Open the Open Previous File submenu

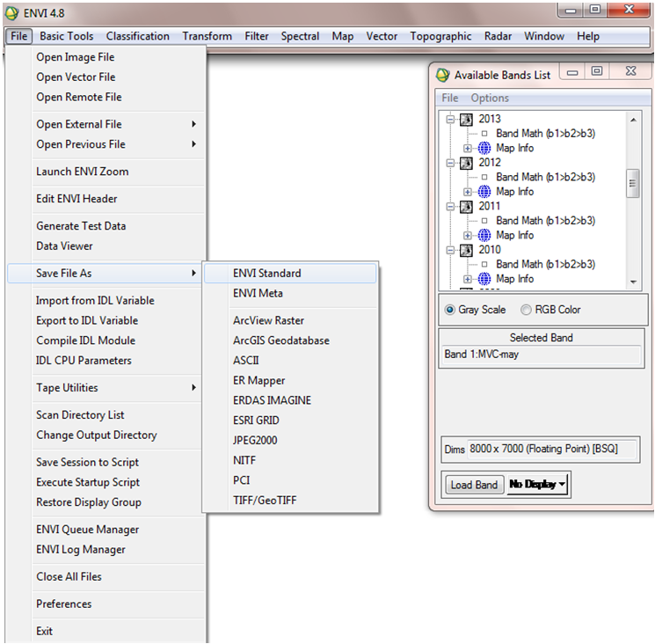click(x=106, y=144)
